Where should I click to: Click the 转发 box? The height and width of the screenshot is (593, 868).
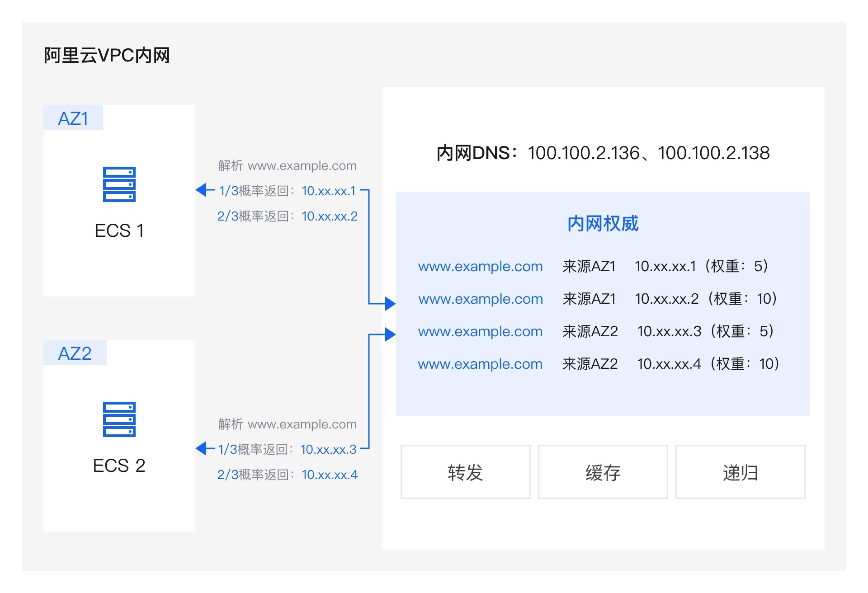[465, 472]
